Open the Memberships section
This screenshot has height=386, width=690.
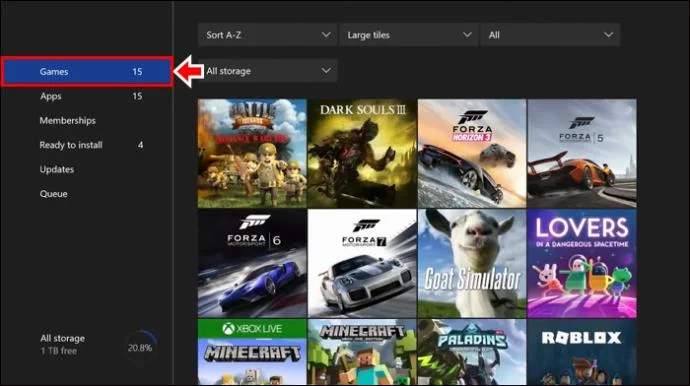(x=87, y=121)
